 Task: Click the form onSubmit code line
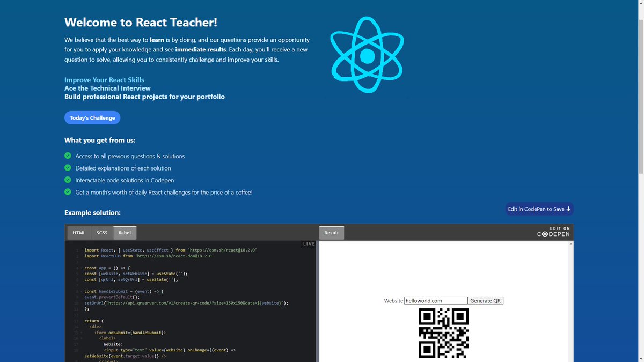pos(130,333)
